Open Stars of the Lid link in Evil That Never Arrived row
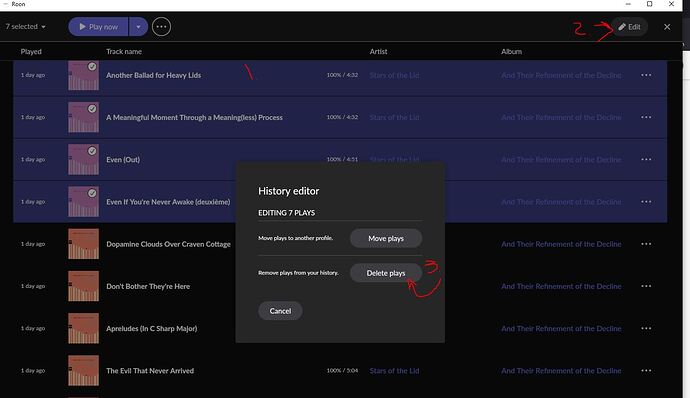This screenshot has width=690, height=398. 394,371
